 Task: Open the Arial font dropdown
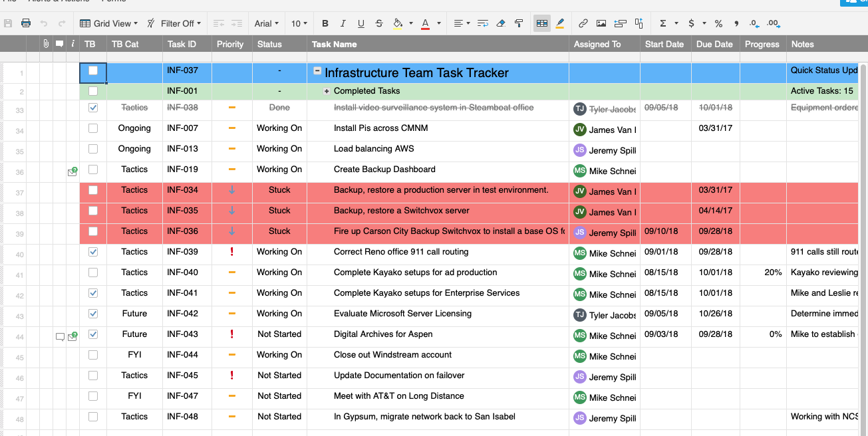pos(267,23)
